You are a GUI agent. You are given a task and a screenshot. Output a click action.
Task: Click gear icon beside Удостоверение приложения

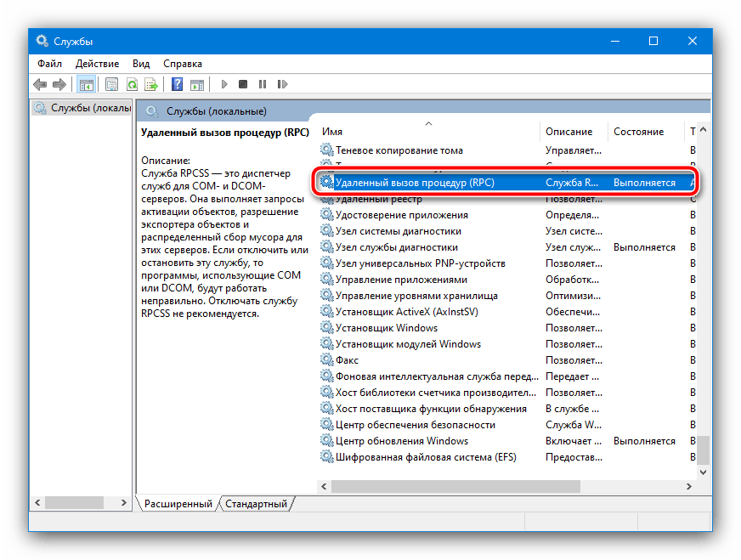tap(326, 214)
